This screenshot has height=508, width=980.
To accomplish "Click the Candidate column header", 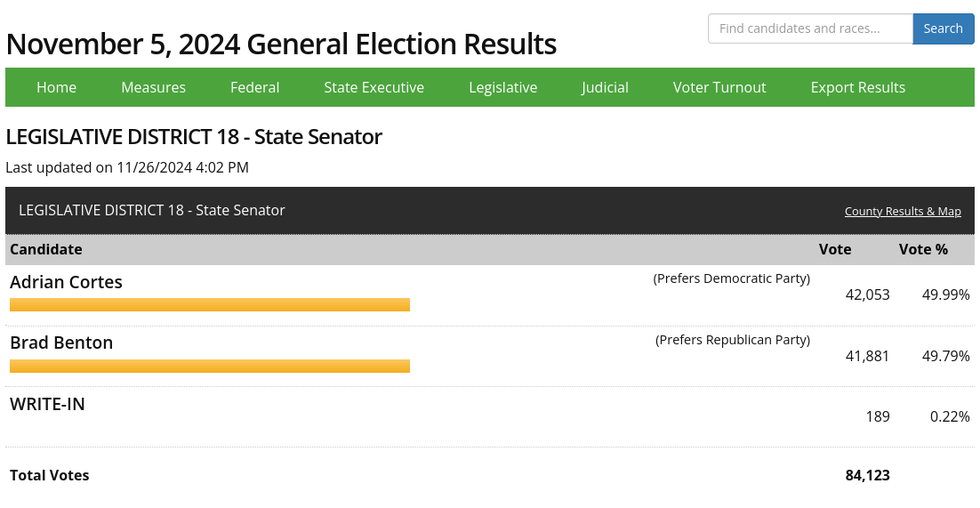I will (x=46, y=250).
